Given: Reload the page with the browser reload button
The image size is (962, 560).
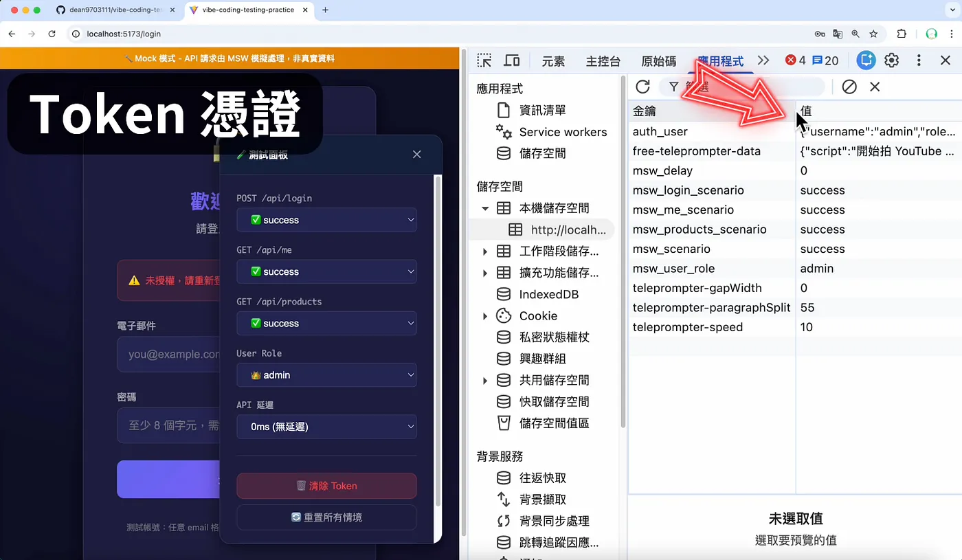Looking at the screenshot, I should (x=52, y=34).
